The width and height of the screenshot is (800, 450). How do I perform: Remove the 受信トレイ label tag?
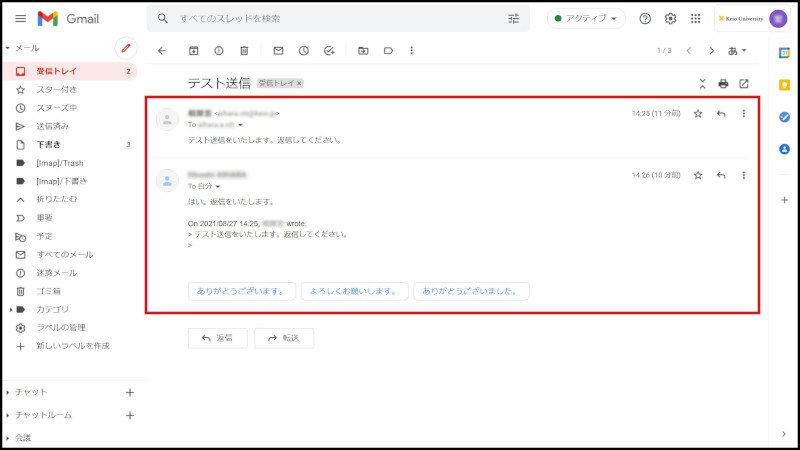[299, 83]
